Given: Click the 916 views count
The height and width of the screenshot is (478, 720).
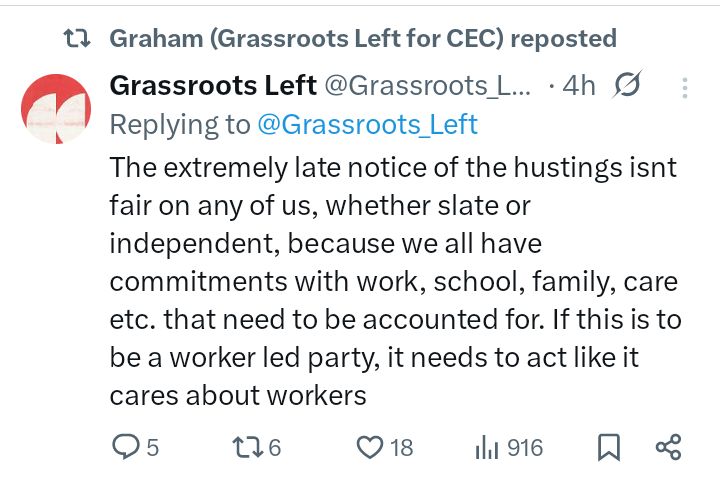Looking at the screenshot, I should [x=524, y=448].
